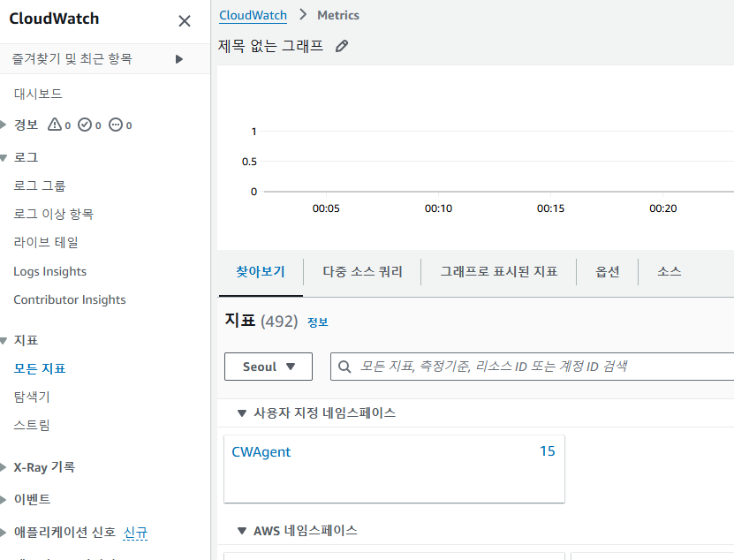
Task: Click the 경보 label in sidebar
Action: click(x=26, y=125)
